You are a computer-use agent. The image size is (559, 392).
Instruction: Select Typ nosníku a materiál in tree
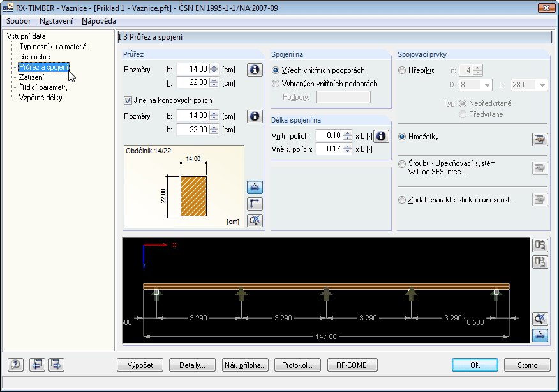(54, 47)
